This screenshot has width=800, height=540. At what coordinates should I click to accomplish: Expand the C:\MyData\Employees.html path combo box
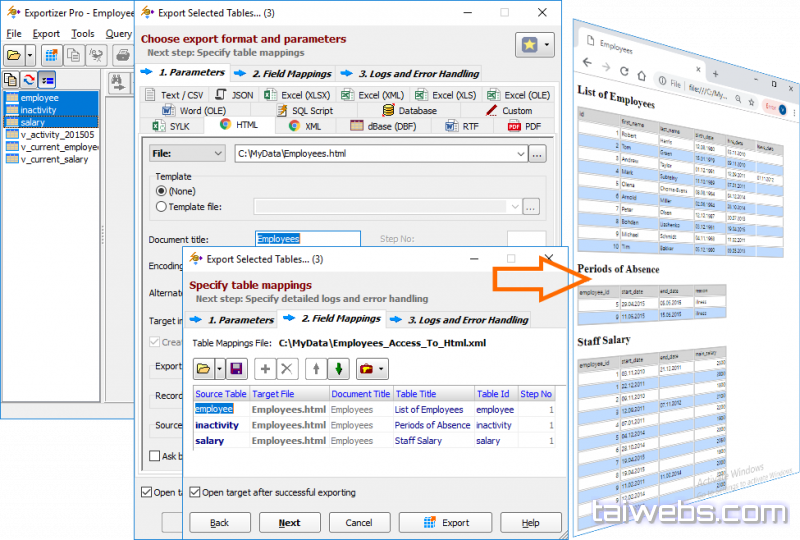pyautogui.click(x=520, y=154)
